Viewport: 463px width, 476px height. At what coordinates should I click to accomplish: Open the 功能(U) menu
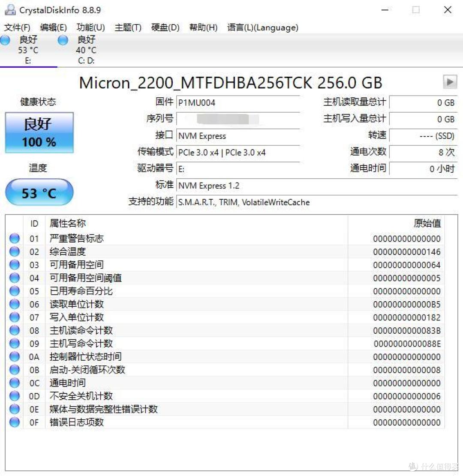pyautogui.click(x=90, y=27)
